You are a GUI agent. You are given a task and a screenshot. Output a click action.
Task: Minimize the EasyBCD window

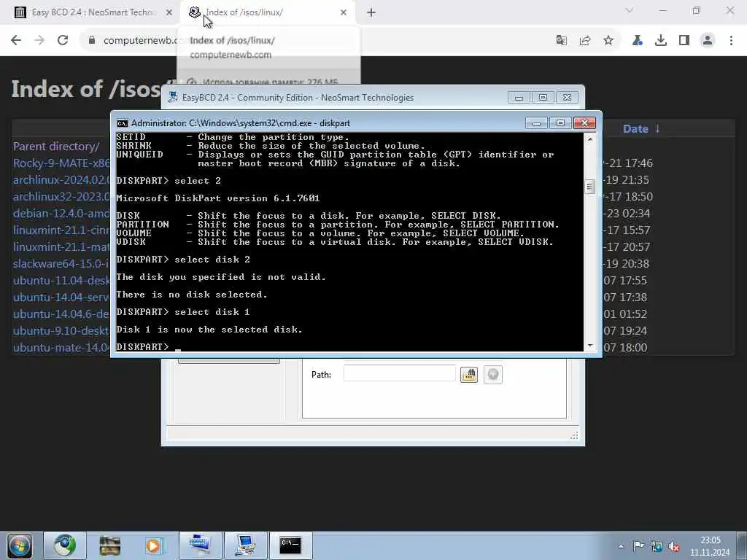(519, 98)
